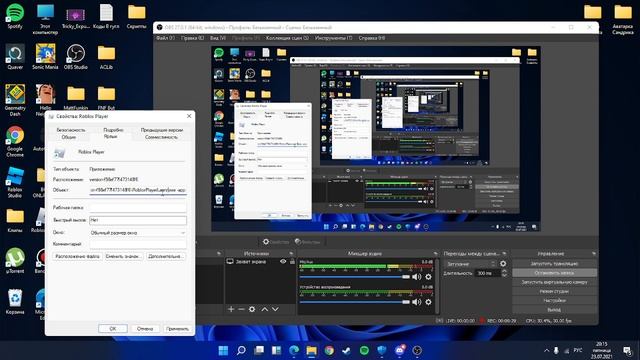Select the Захват экрана source row
The image size is (640, 360).
(x=260, y=262)
